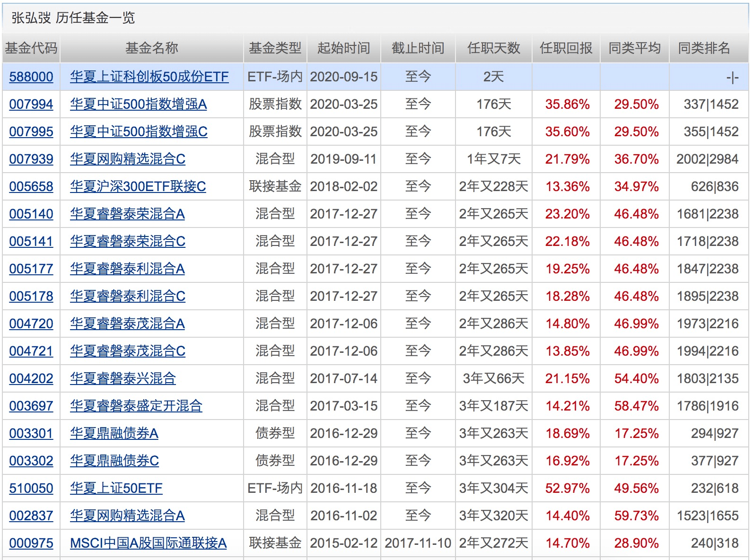
Task: Open 华夏睿磐泰利混合C fund link
Action: click(128, 296)
